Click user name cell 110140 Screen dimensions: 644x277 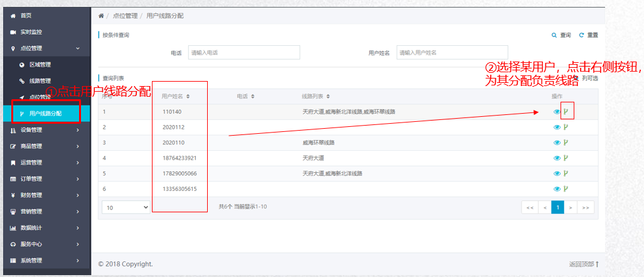tap(172, 112)
